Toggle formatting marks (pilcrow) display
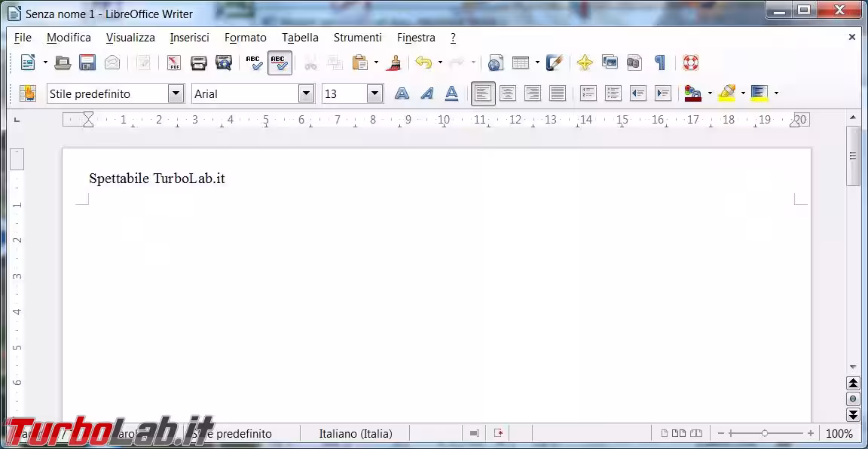Image resolution: width=868 pixels, height=449 pixels. [660, 63]
